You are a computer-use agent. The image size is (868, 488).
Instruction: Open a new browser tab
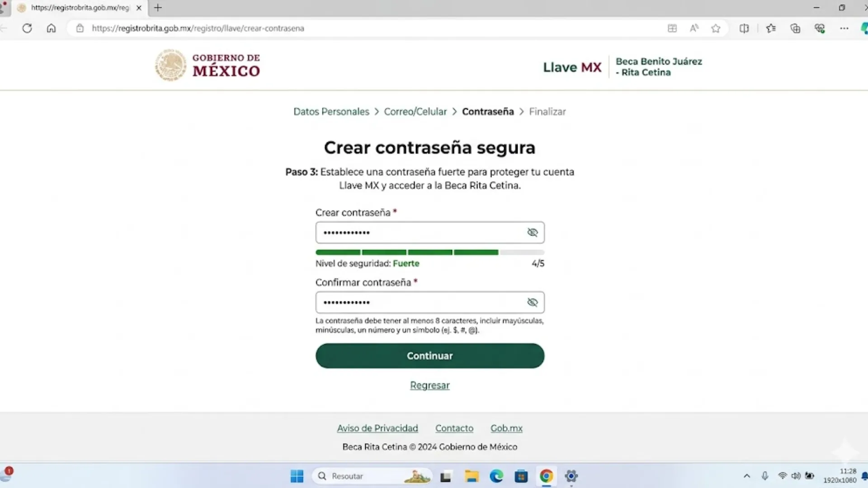pyautogui.click(x=158, y=8)
